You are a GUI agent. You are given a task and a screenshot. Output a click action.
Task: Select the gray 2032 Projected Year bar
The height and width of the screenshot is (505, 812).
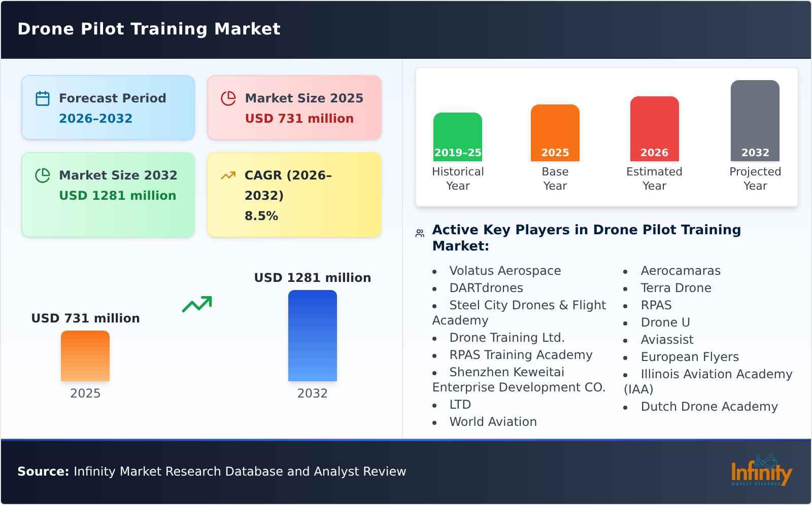755,122
